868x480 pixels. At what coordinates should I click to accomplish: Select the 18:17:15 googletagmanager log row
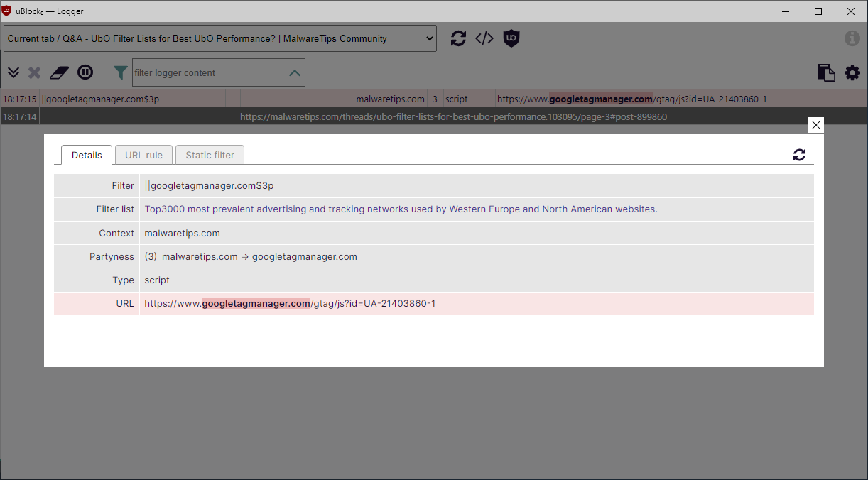(x=434, y=99)
